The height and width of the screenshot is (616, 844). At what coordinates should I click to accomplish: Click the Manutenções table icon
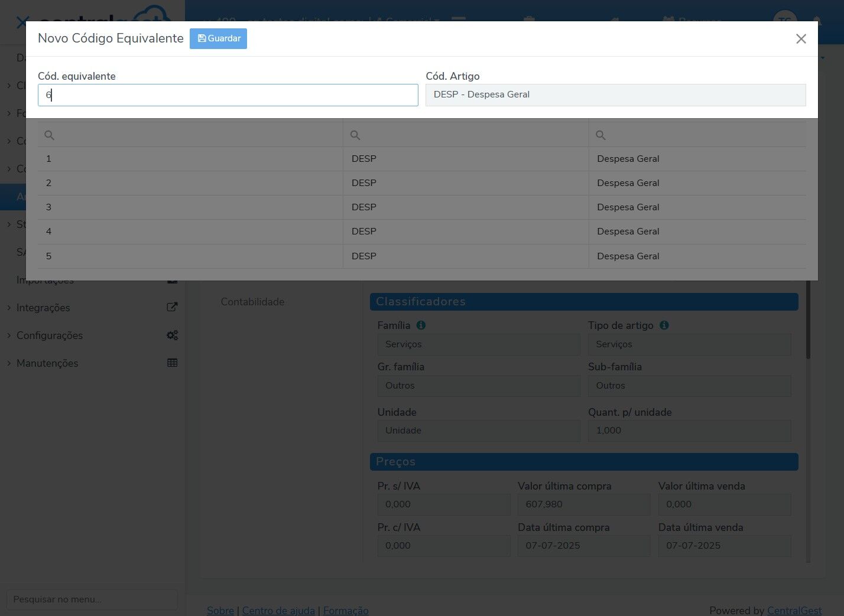point(172,363)
